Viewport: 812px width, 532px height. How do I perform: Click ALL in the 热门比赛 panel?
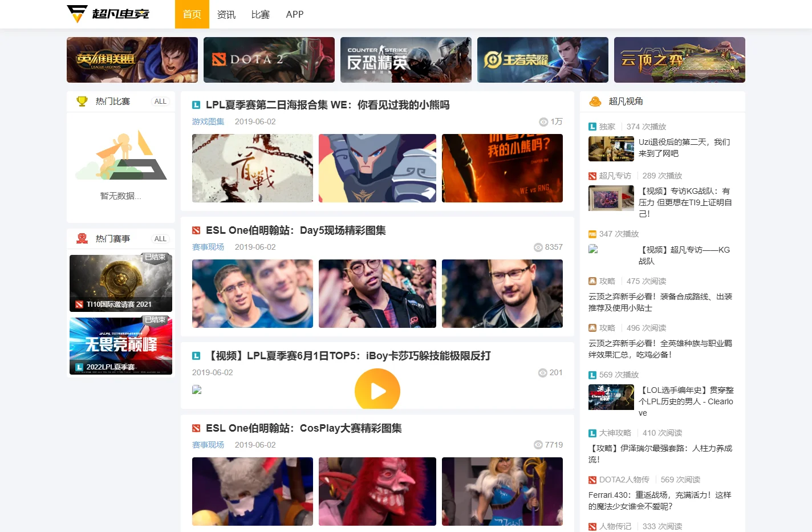tap(160, 101)
